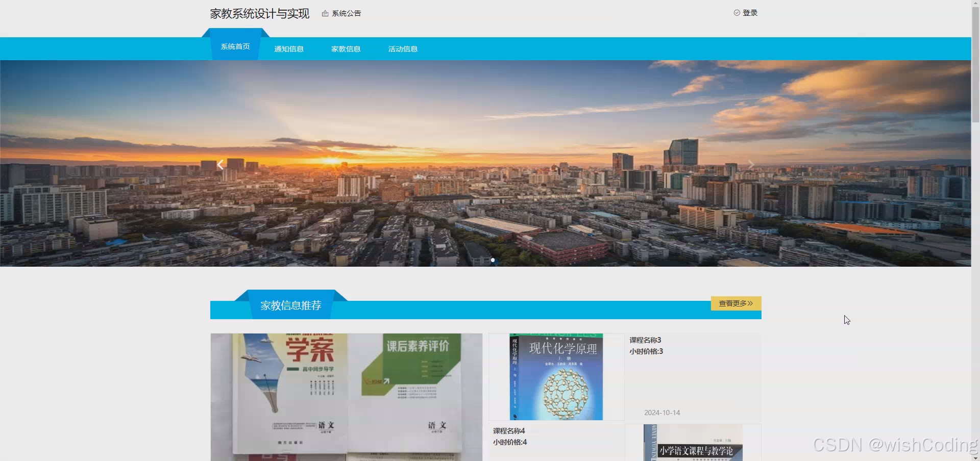Screen dimensions: 980x461
Task: Click the scrollbar up arrow
Action: [x=975, y=3]
